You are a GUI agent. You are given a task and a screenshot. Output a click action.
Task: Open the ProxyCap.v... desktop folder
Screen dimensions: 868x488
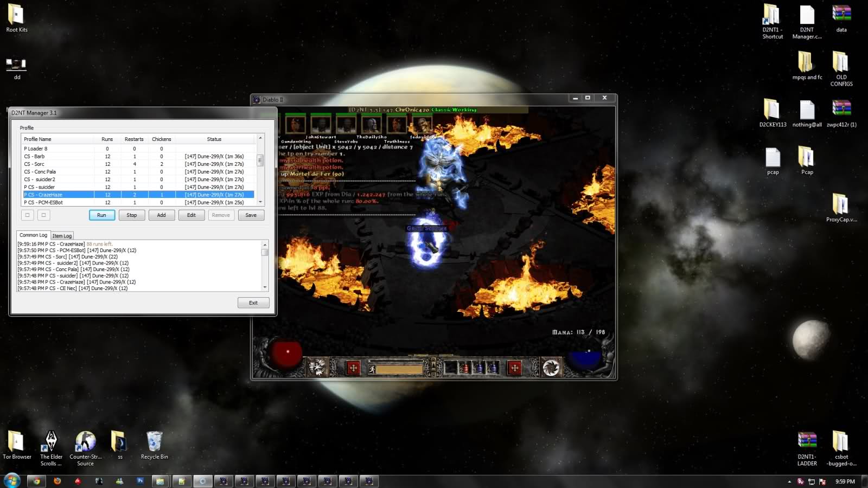(x=841, y=208)
